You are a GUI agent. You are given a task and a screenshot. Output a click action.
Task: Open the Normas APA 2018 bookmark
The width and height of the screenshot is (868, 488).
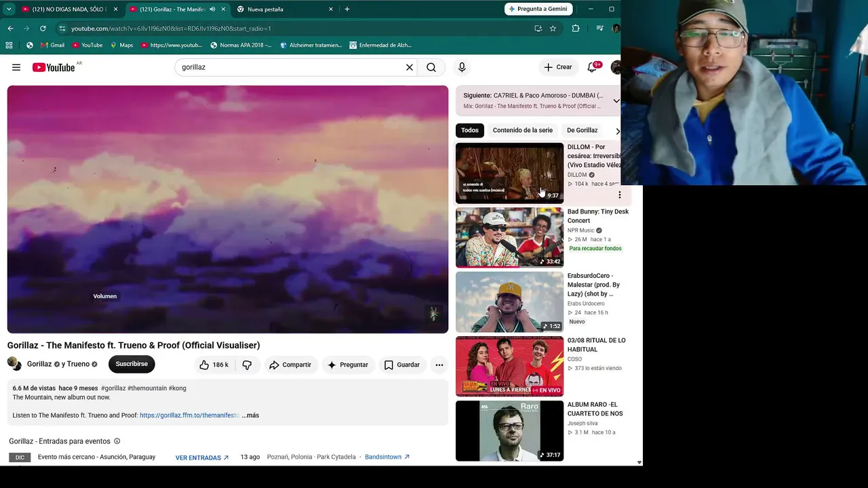241,45
